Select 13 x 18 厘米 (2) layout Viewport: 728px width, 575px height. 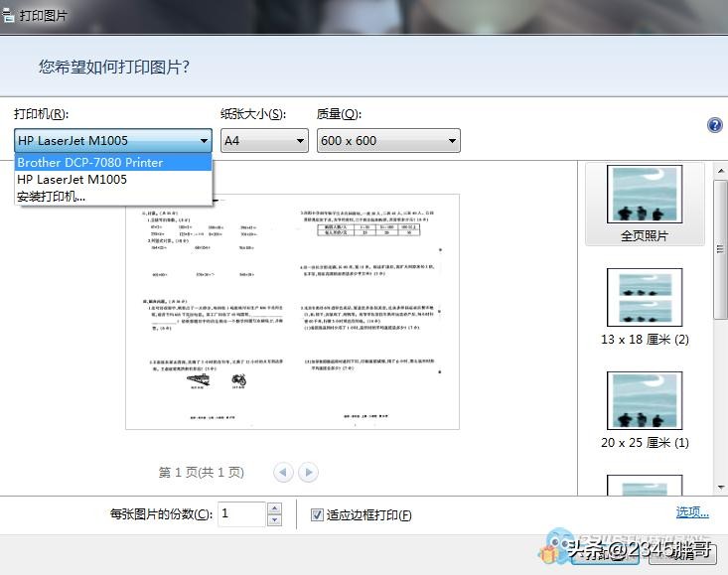pyautogui.click(x=645, y=307)
